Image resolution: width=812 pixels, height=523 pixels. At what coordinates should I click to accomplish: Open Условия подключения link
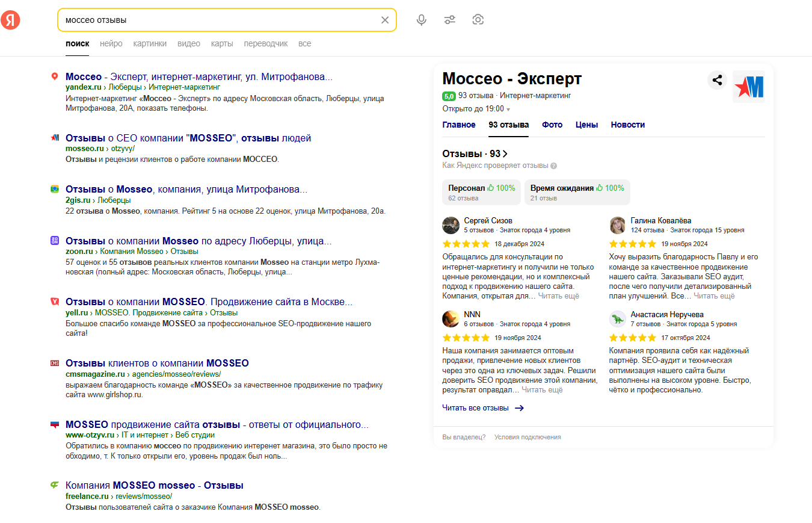coord(527,437)
